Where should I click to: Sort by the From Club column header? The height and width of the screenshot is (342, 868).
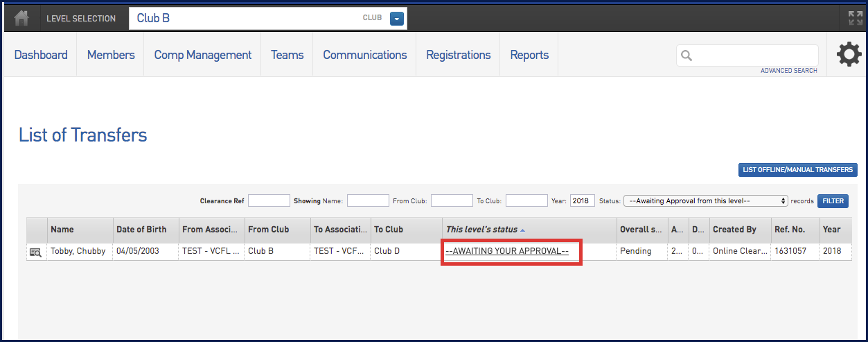point(277,230)
